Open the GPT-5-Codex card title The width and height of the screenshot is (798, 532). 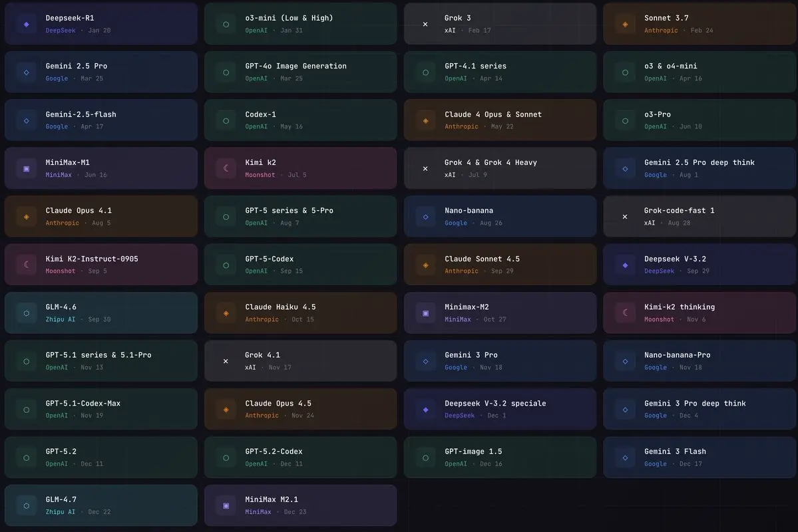(x=270, y=259)
